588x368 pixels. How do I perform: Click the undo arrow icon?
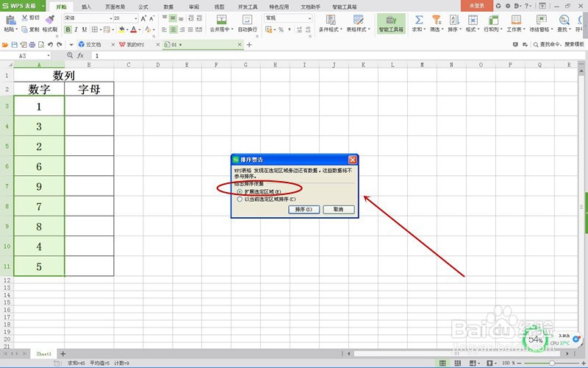(x=50, y=44)
